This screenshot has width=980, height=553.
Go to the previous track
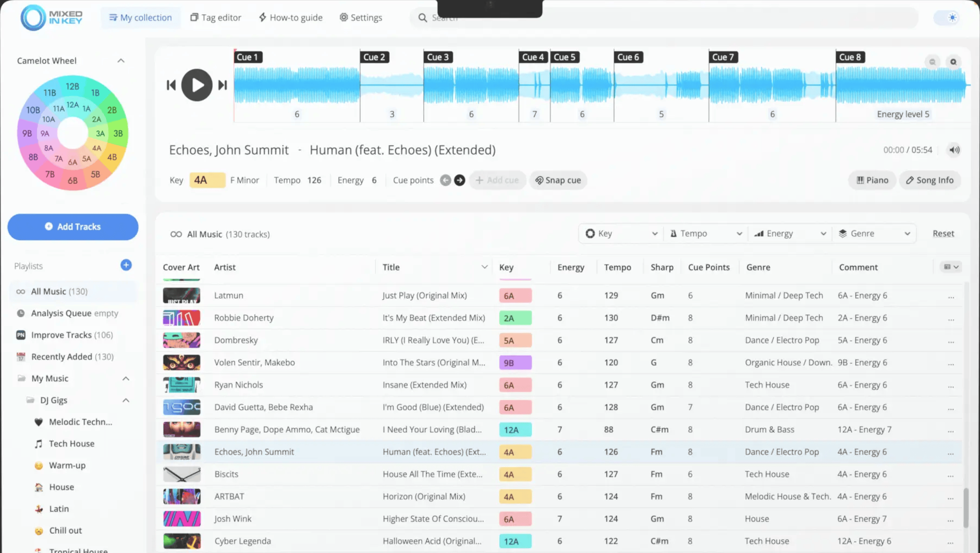(171, 85)
